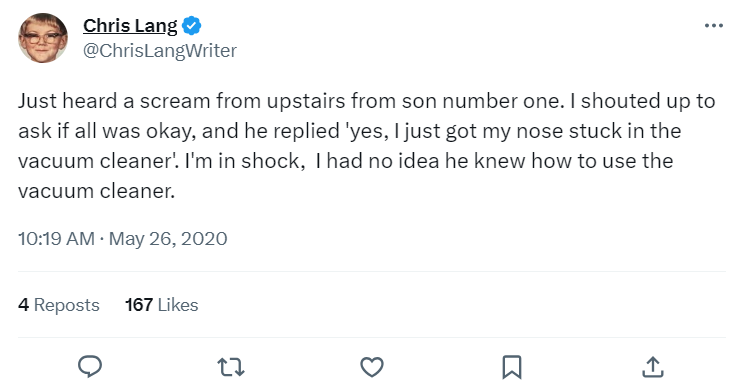Open the three-dot more options menu
742x389 pixels.
pyautogui.click(x=714, y=26)
